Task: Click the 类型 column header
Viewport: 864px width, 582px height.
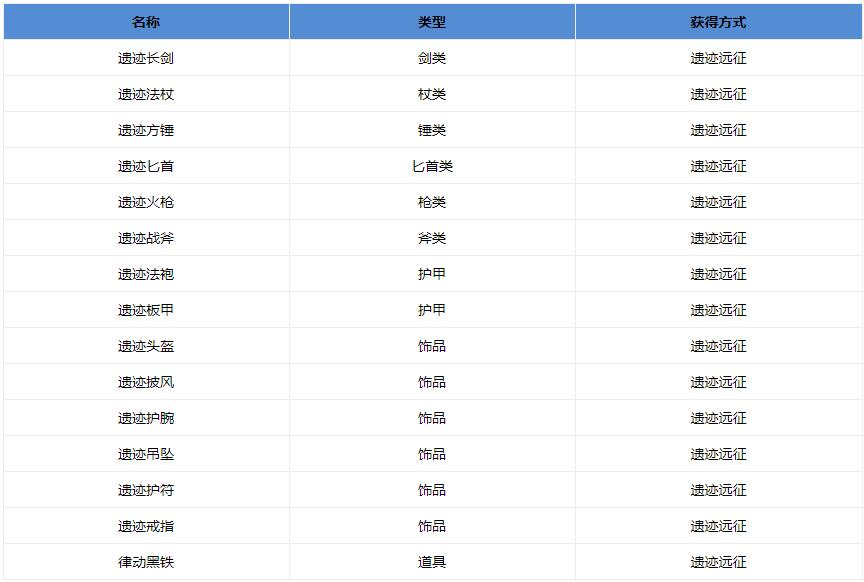Action: click(432, 22)
